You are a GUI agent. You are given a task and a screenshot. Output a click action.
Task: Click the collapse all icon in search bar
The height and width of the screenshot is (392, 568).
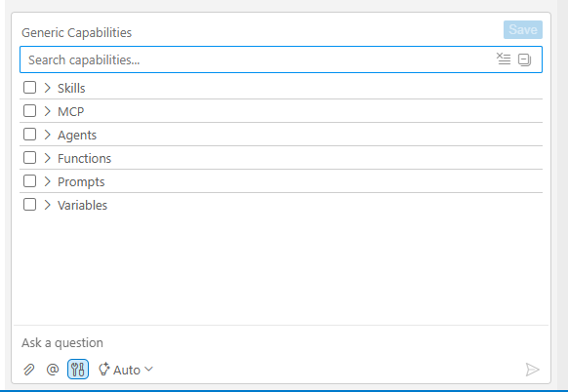[x=524, y=59]
